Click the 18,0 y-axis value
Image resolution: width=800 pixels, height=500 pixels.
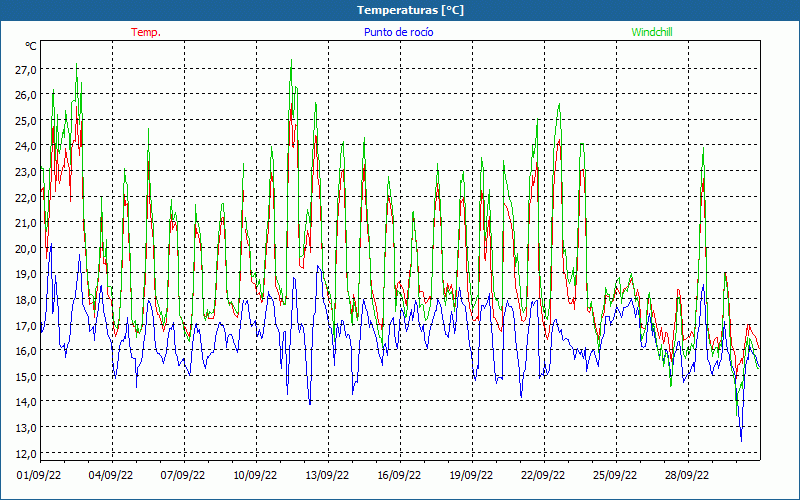click(25, 300)
